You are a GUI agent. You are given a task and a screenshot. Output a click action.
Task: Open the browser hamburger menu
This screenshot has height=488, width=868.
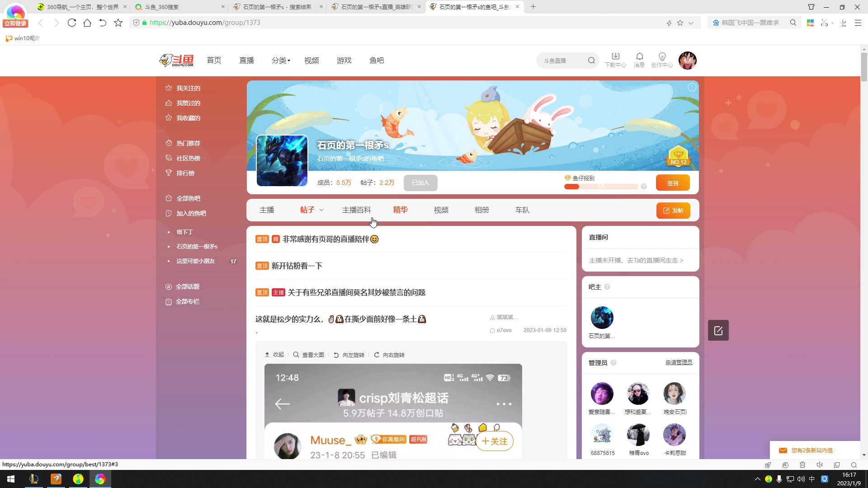pos(858,23)
